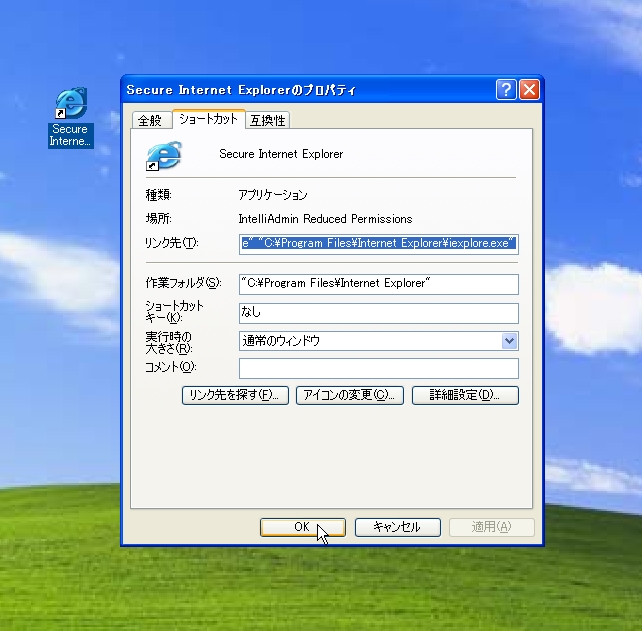The height and width of the screenshot is (631, 642).
Task: Expand the 実行時の大きさ dropdown arrow
Action: tap(509, 341)
